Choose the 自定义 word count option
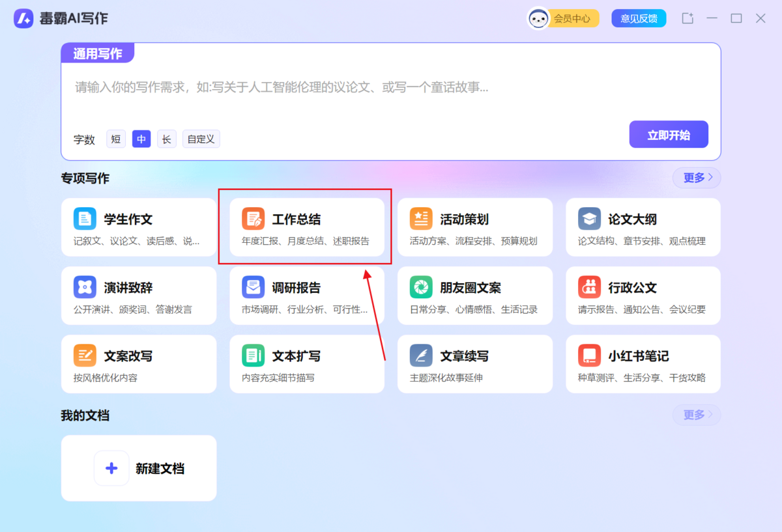 click(201, 139)
